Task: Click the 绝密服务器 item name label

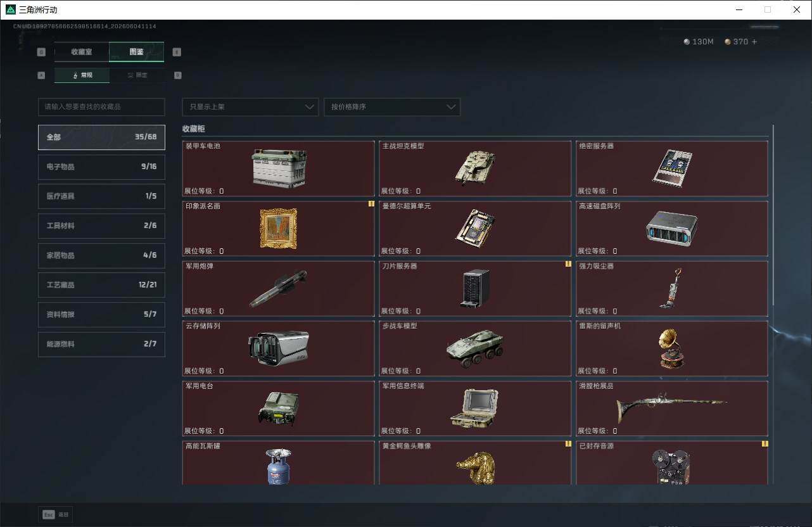Action: (x=596, y=146)
